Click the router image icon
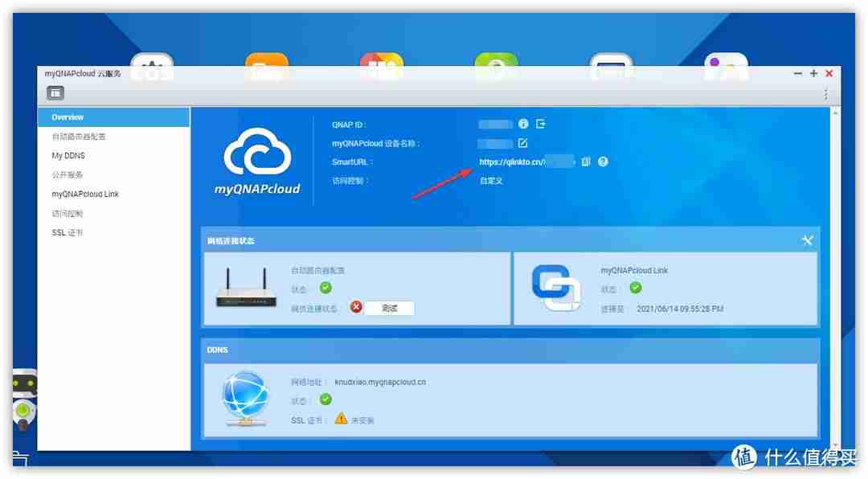 coord(246,288)
